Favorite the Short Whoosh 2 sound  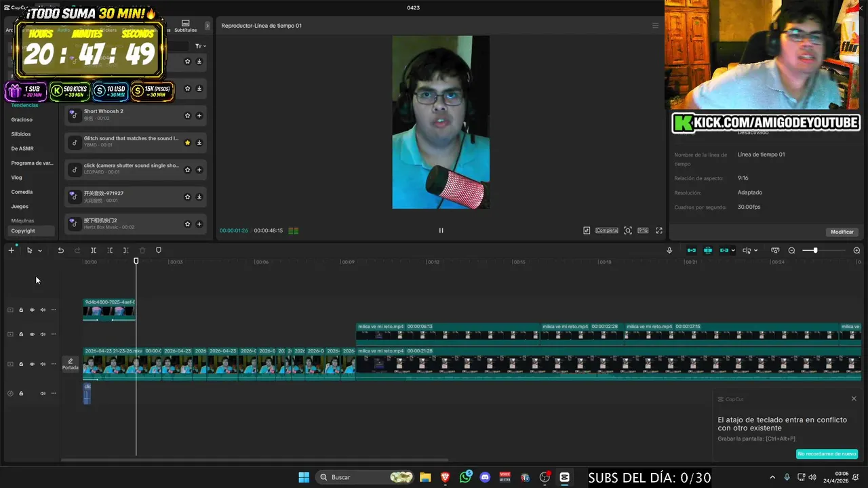188,115
